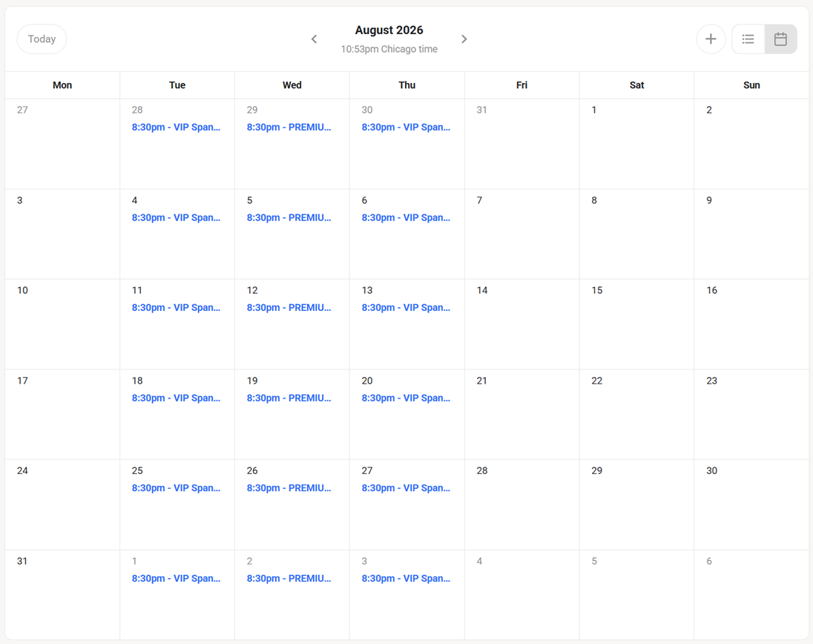Click the plus add event icon
Image resolution: width=813 pixels, height=644 pixels.
[711, 39]
